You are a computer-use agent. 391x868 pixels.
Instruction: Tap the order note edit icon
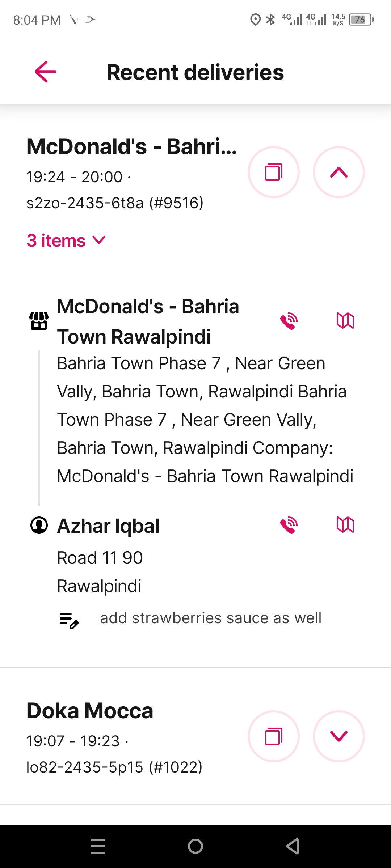click(x=69, y=620)
